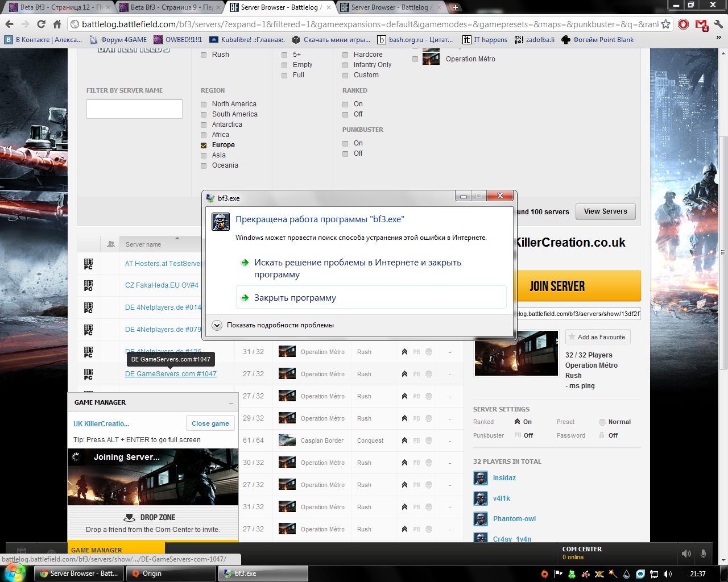The width and height of the screenshot is (728, 582).
Task: Click the microphone icon in Com Center bar
Action: (x=704, y=554)
